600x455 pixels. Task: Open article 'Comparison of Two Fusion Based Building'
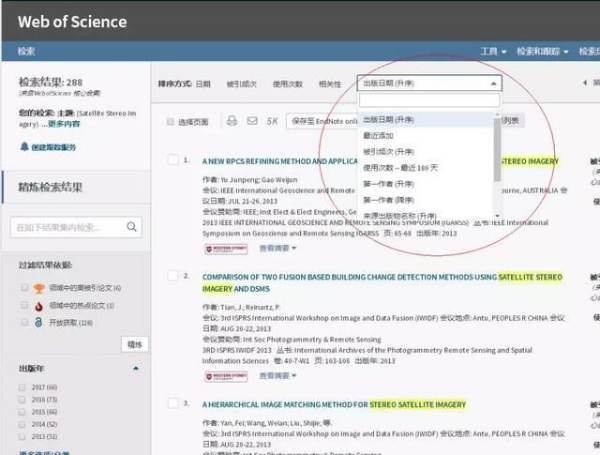coord(382,282)
